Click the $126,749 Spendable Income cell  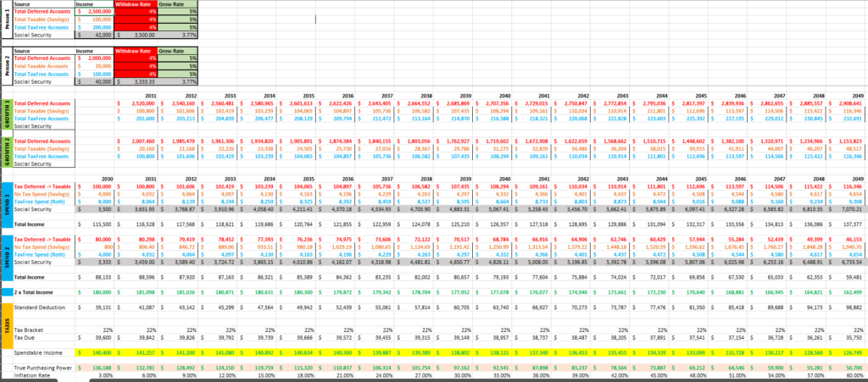point(849,351)
